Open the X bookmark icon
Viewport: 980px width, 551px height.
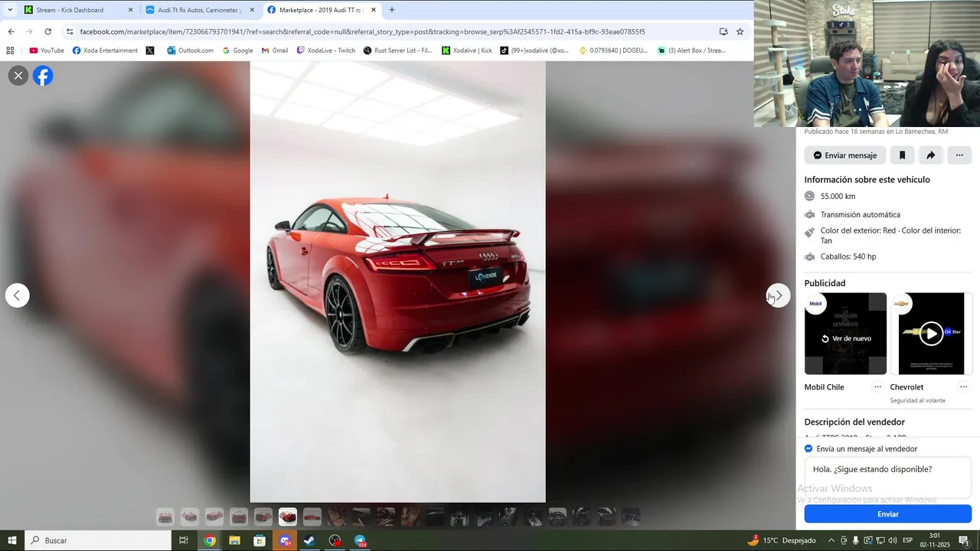pos(150,51)
